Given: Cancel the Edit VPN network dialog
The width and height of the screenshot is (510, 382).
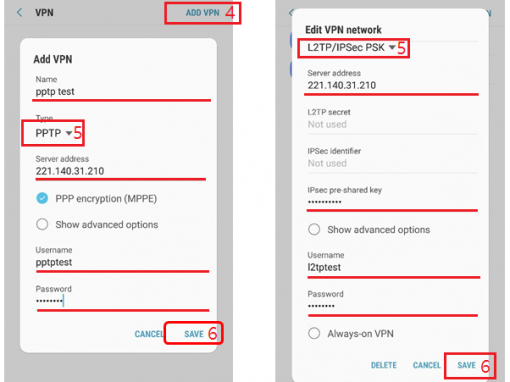Looking at the screenshot, I should [x=427, y=365].
